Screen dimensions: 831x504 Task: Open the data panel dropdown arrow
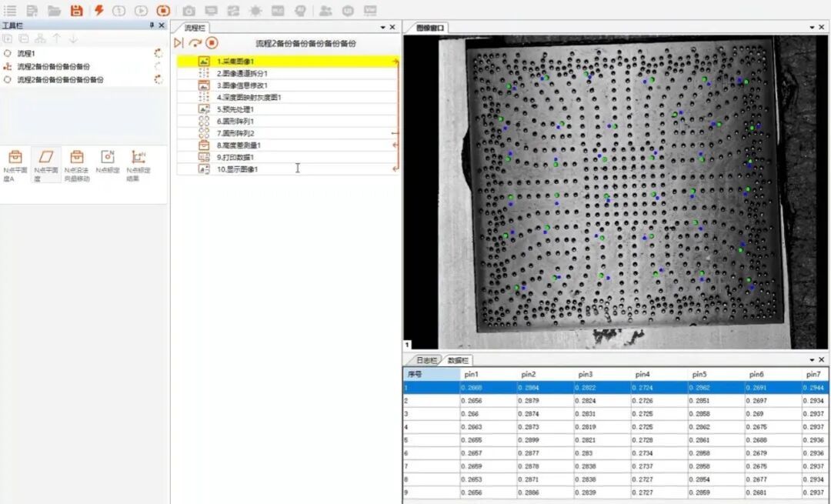tap(812, 360)
